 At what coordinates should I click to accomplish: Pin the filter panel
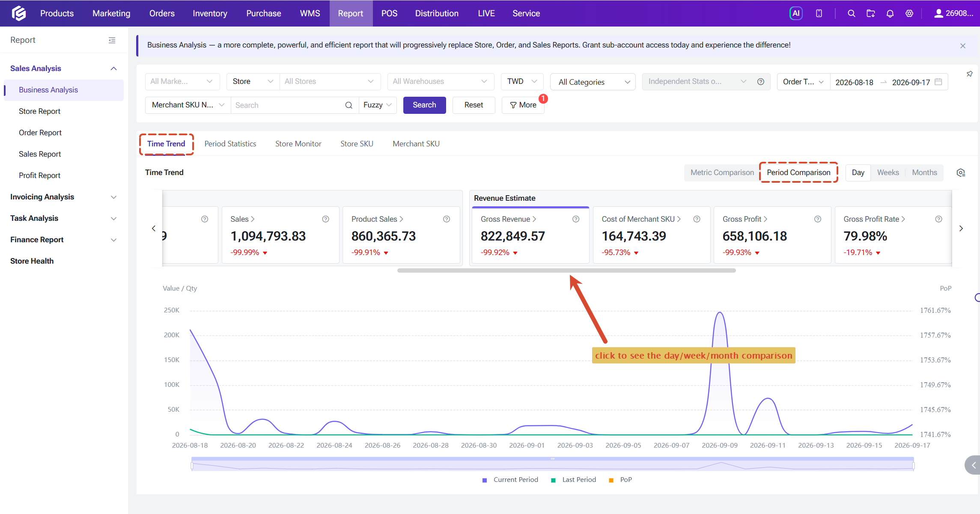(969, 74)
